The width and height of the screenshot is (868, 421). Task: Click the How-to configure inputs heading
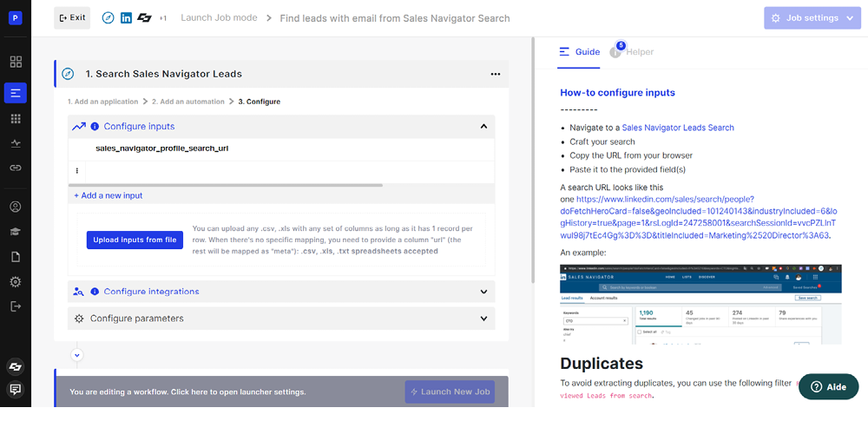(617, 93)
